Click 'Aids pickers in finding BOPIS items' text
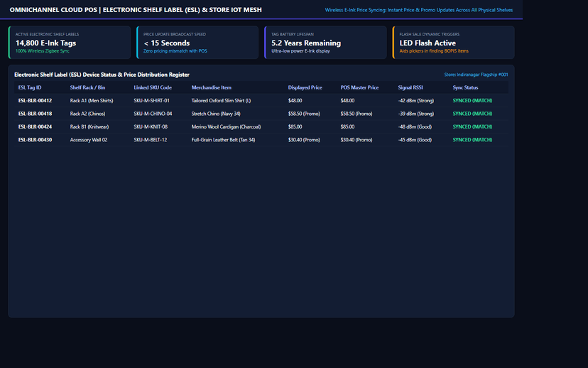This screenshot has height=368, width=588. click(434, 51)
